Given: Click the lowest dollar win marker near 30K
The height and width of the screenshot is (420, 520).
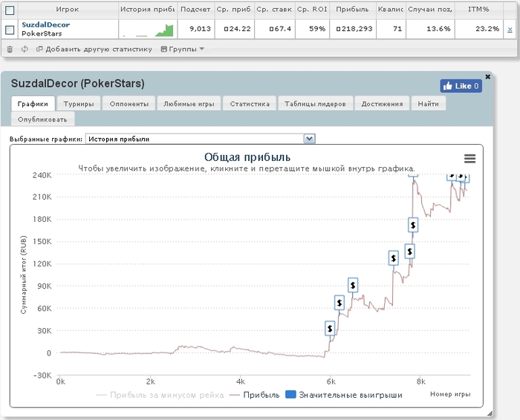Looking at the screenshot, I should tap(330, 328).
